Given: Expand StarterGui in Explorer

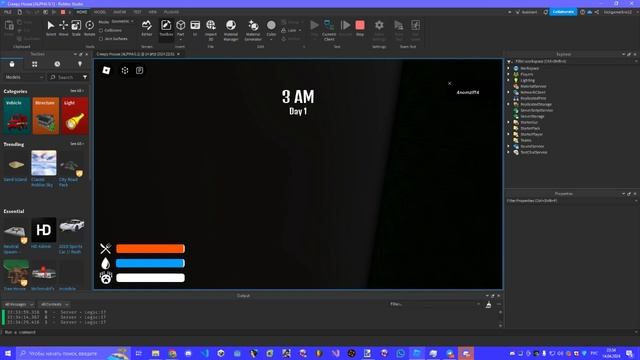Looking at the screenshot, I should [509, 122].
